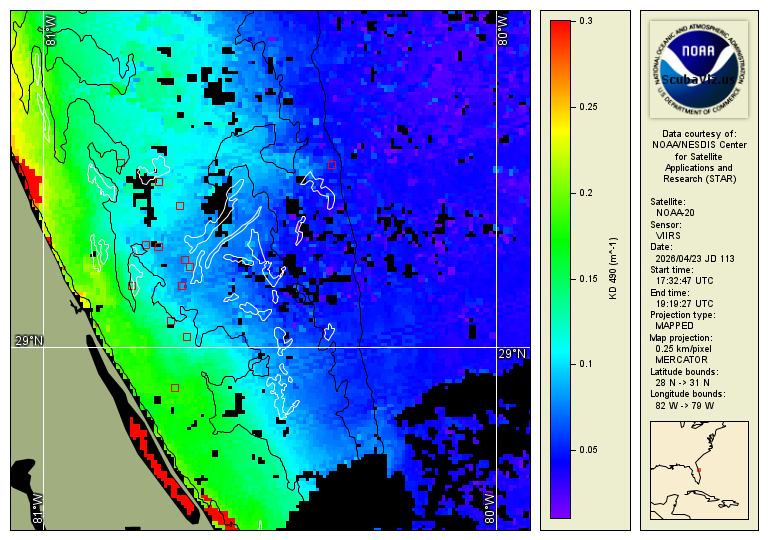This screenshot has width=768, height=540.
Task: Click the 0.3 color scale label
Action: point(586,20)
